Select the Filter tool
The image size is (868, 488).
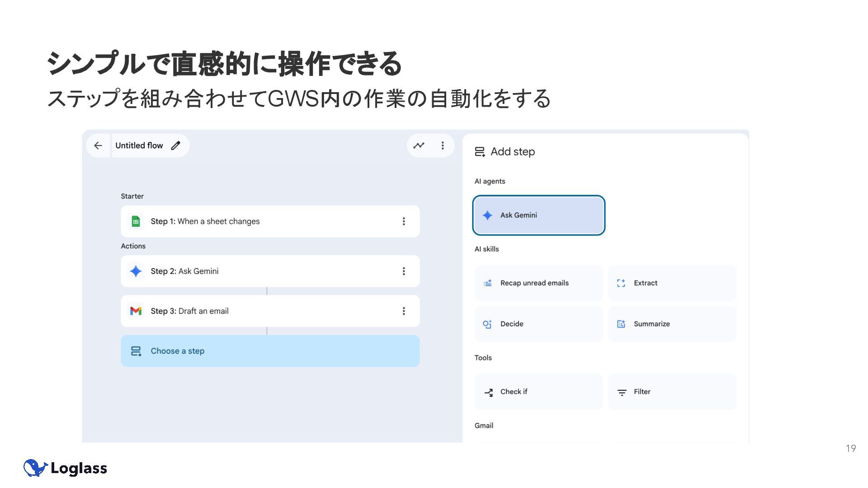[672, 392]
